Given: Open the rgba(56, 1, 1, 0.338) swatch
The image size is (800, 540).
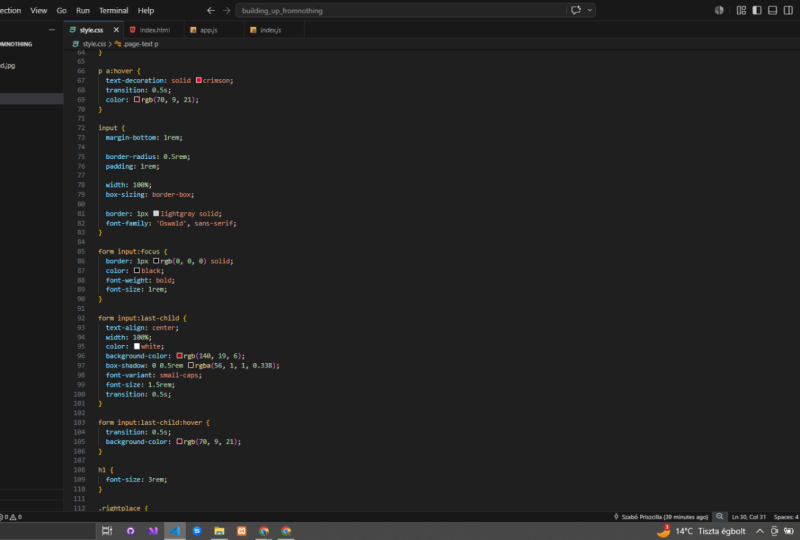Looking at the screenshot, I should (190, 365).
